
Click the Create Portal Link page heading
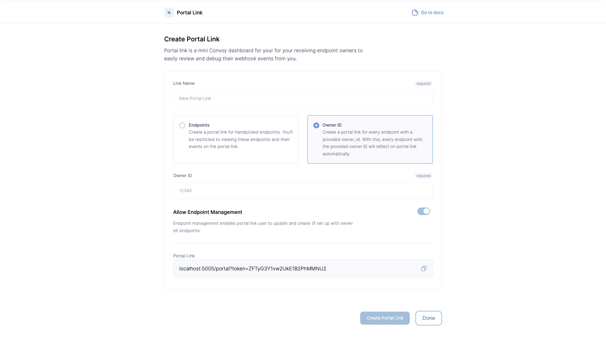coord(192,39)
